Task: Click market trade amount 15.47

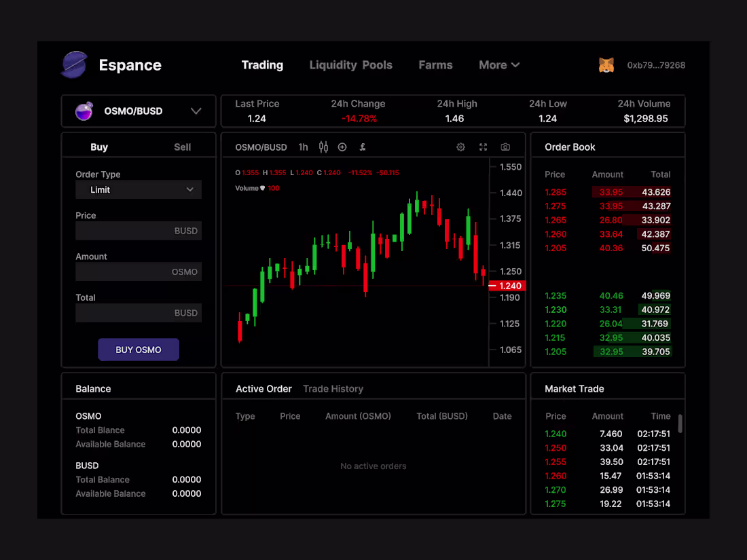Action: click(611, 476)
